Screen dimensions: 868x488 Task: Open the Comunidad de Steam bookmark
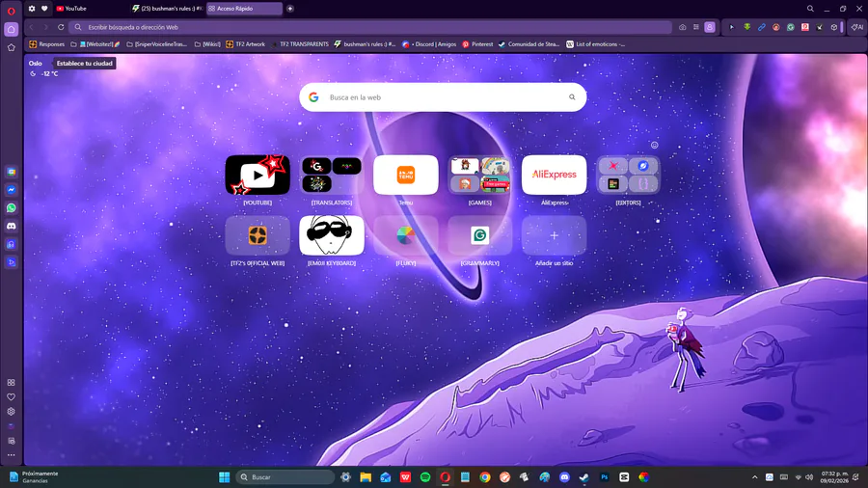[529, 44]
